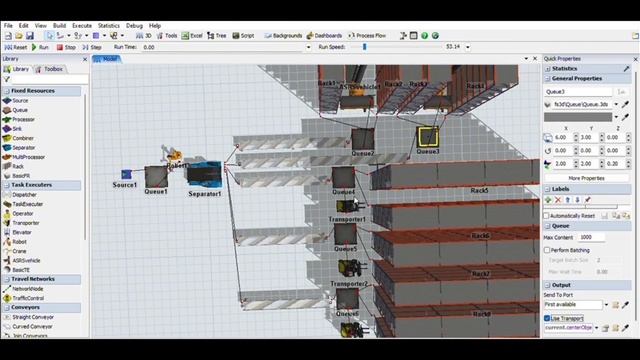640x360 pixels.
Task: Toggle 3D view toolbar button
Action: pos(144,36)
